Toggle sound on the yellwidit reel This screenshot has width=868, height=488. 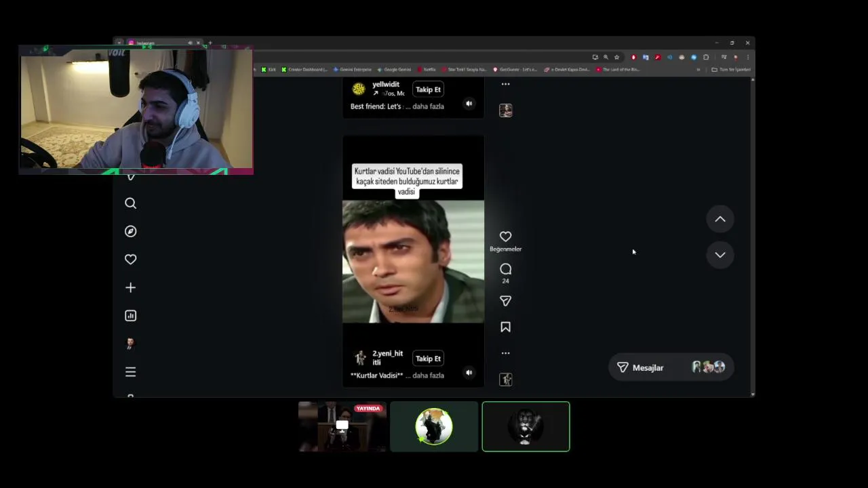(469, 104)
